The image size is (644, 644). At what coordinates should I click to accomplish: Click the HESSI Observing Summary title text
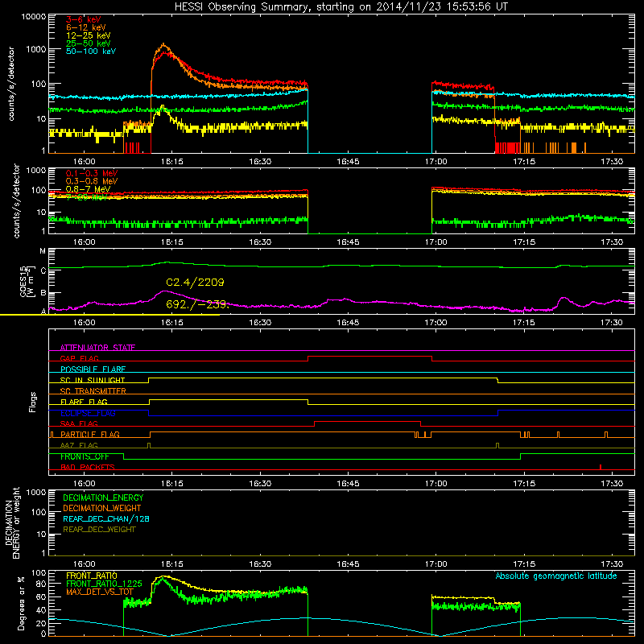click(341, 7)
